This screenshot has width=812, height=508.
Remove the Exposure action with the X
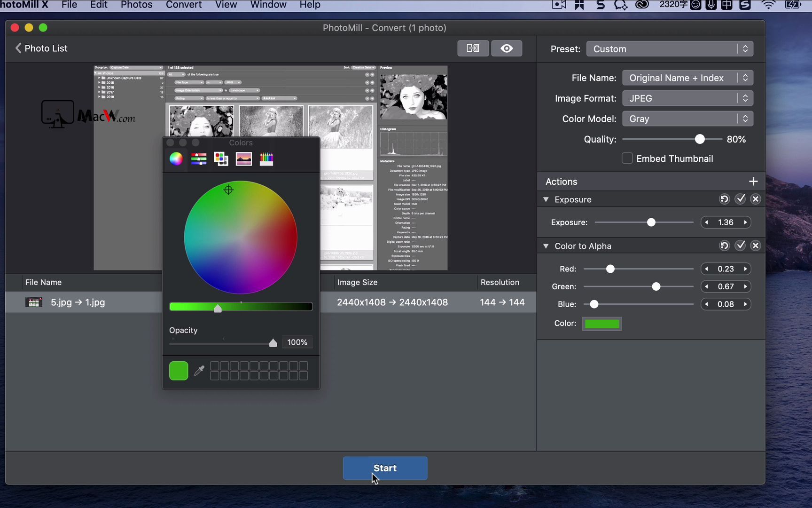[756, 199]
